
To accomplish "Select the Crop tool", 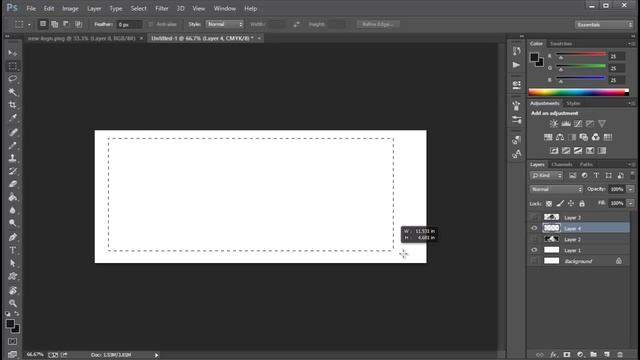I will (x=13, y=105).
